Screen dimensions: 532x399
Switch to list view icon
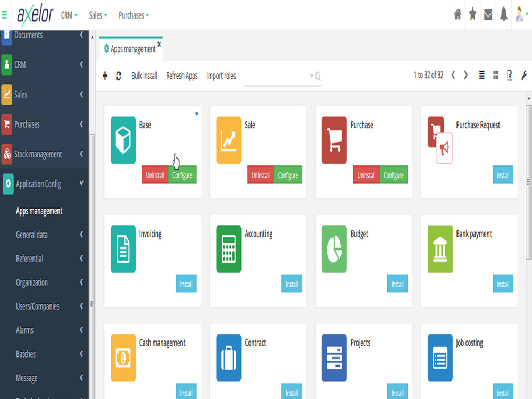[x=481, y=75]
